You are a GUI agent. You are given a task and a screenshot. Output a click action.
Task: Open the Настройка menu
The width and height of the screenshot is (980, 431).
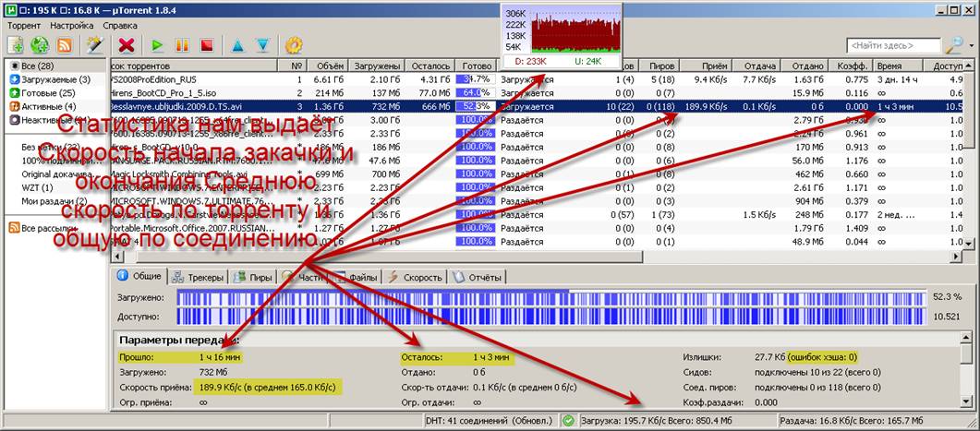coord(71,25)
